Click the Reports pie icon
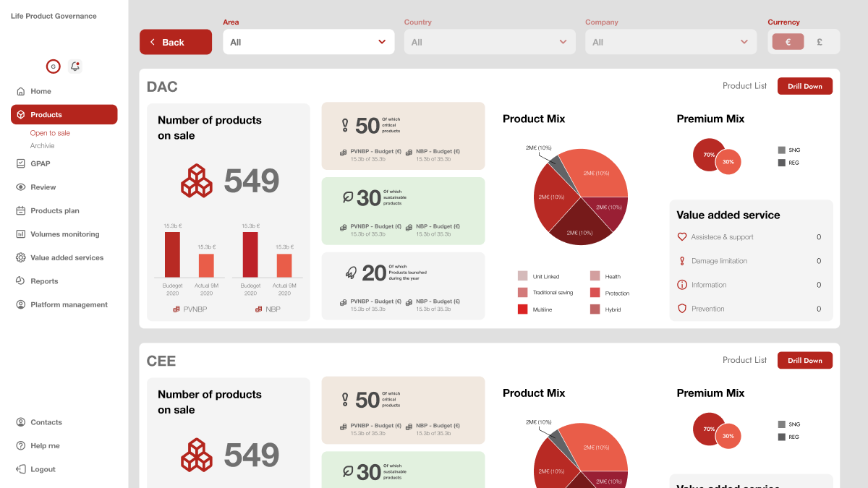This screenshot has width=868, height=488. click(x=20, y=281)
